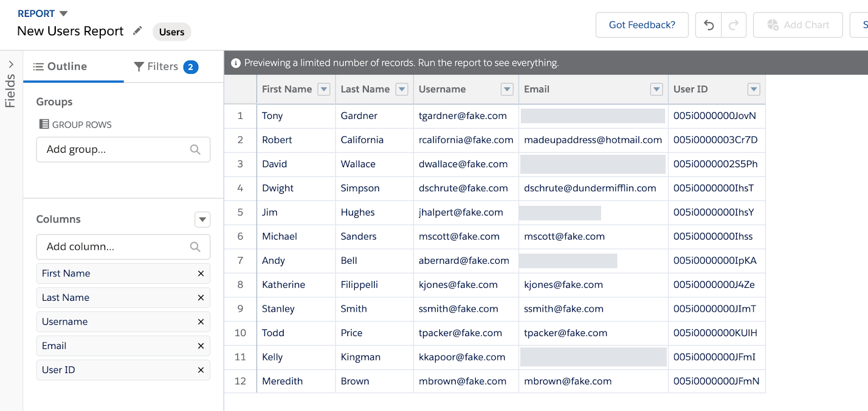Remove Last Name column with its X
This screenshot has height=411, width=868.
[x=201, y=298]
